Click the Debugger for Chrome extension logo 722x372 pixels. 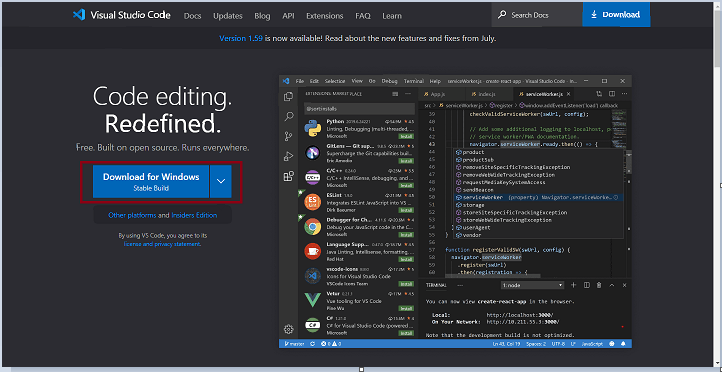[313, 226]
